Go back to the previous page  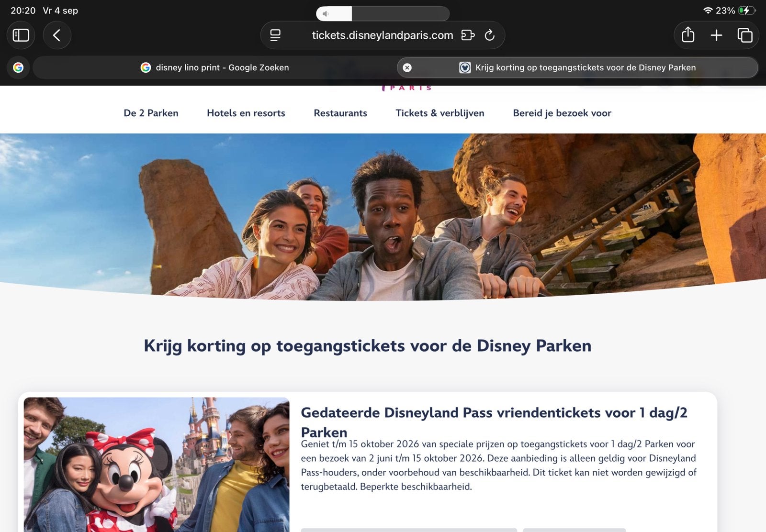[57, 35]
